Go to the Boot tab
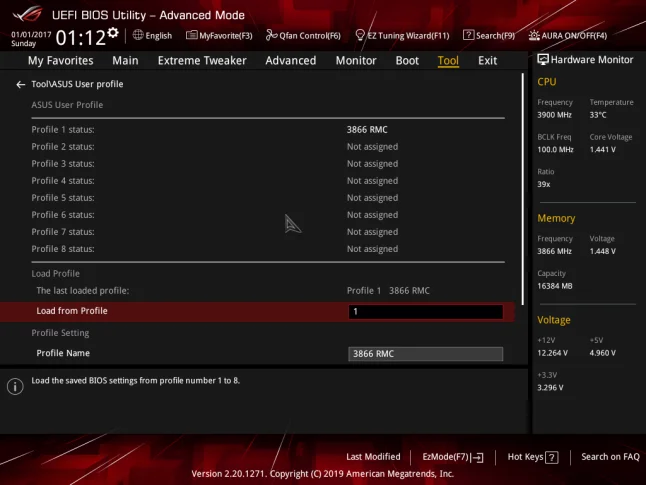 tap(407, 61)
